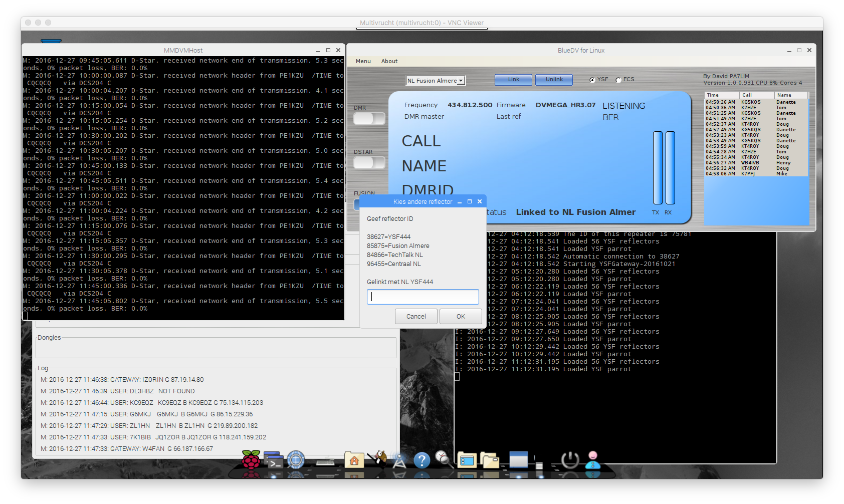Select the 04:56:27 AM WB4IVB Henry row
The width and height of the screenshot is (844, 504).
pos(756,163)
